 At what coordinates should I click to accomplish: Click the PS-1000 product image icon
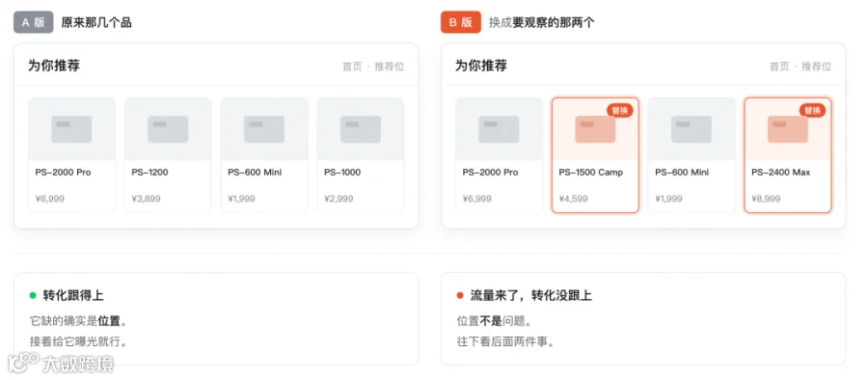pyautogui.click(x=361, y=129)
